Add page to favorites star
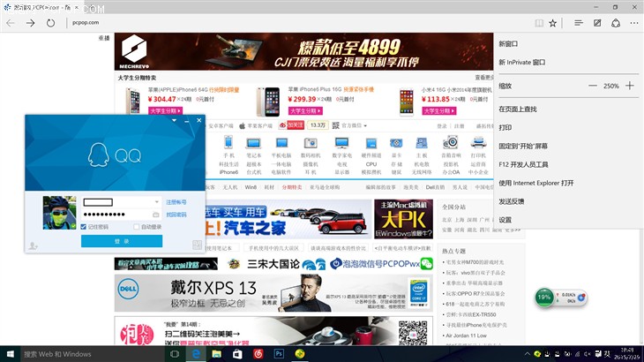 [553, 24]
